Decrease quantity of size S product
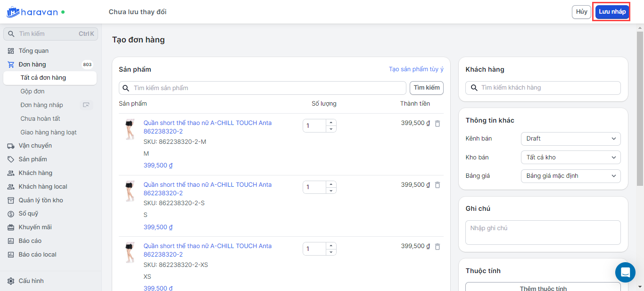The width and height of the screenshot is (644, 291). [331, 191]
